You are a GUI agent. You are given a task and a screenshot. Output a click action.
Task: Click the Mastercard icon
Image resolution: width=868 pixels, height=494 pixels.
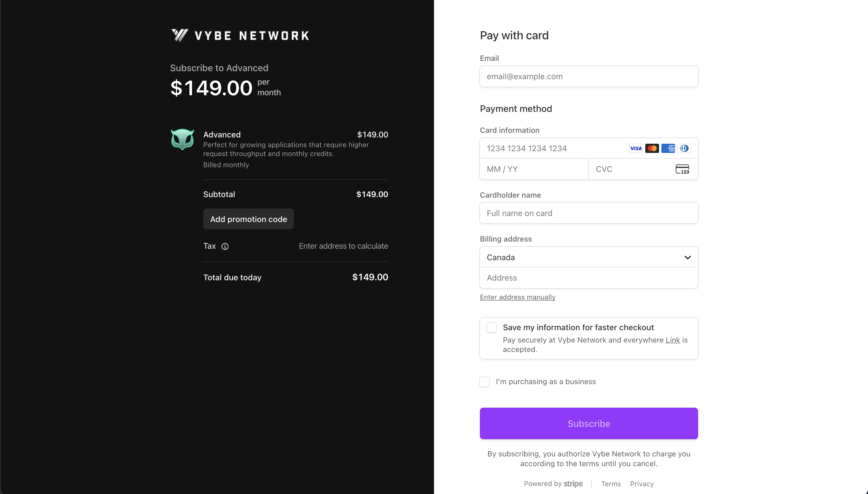click(x=652, y=148)
